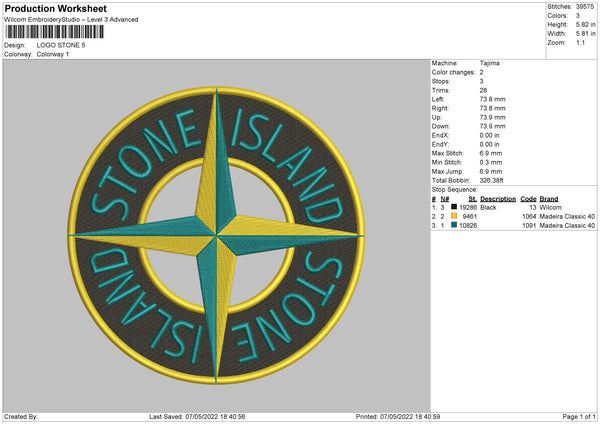Click the Wilcom EmbroideryStudio subtitle
This screenshot has height=424, width=600.
pyautogui.click(x=71, y=20)
